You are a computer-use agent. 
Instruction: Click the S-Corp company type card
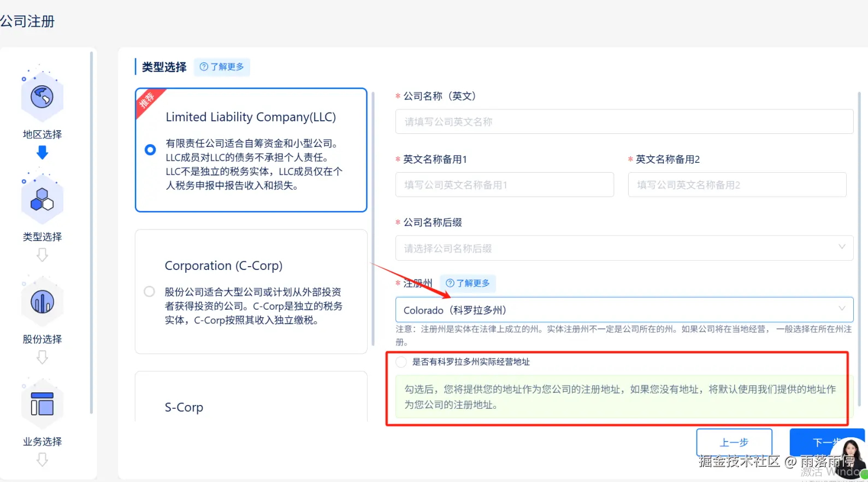click(251, 397)
